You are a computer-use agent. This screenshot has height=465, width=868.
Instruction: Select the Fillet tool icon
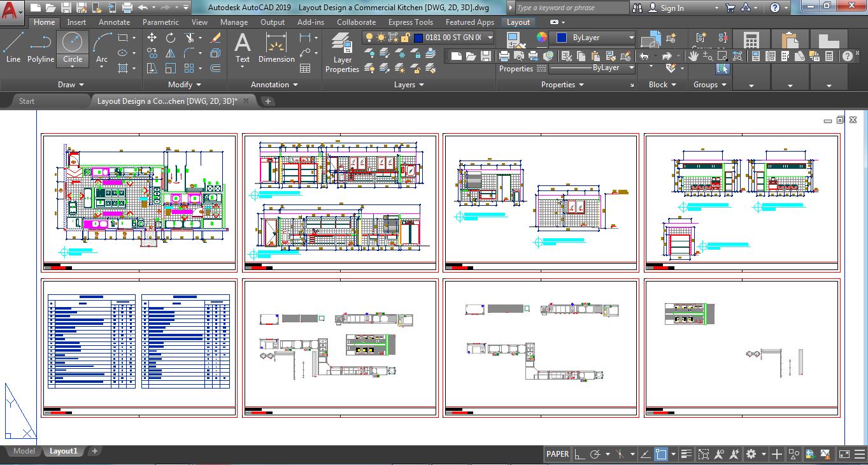point(189,53)
